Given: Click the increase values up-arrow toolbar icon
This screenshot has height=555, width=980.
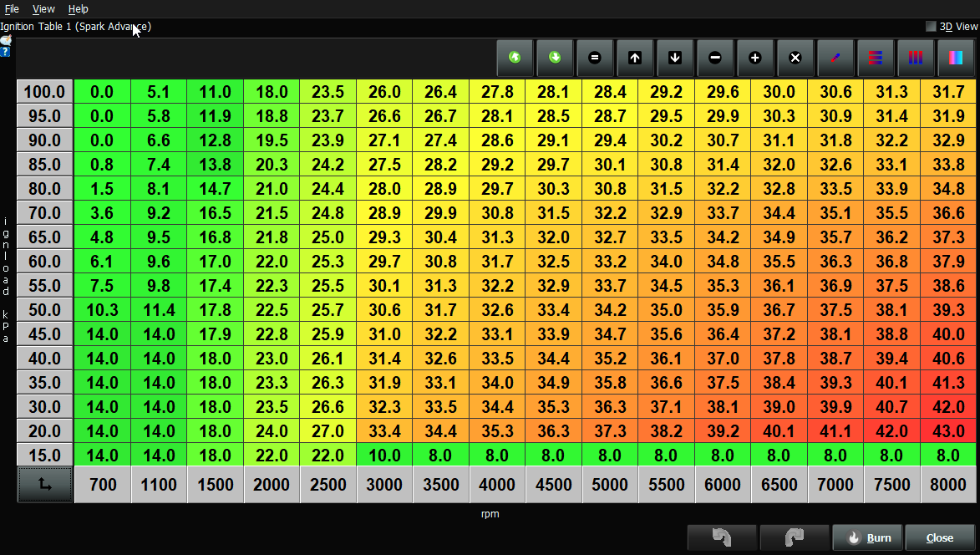Looking at the screenshot, I should pyautogui.click(x=635, y=58).
